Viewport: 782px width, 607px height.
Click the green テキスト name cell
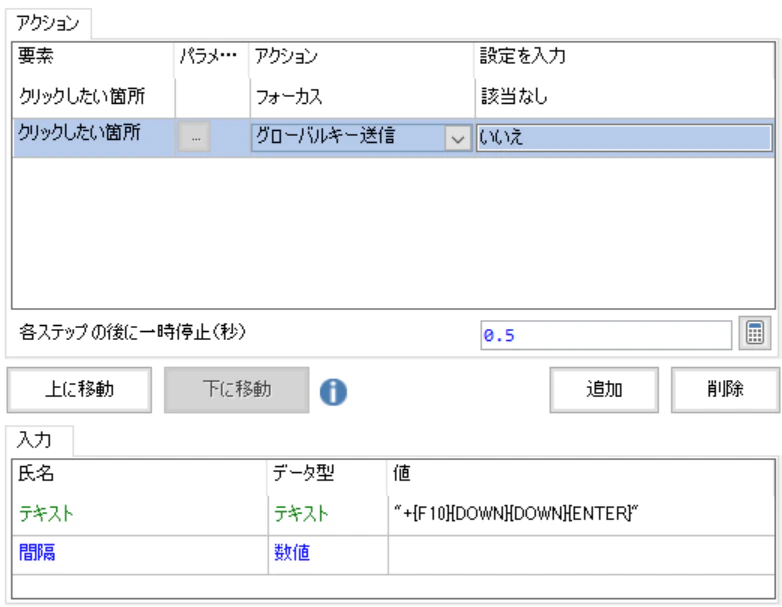click(x=140, y=514)
